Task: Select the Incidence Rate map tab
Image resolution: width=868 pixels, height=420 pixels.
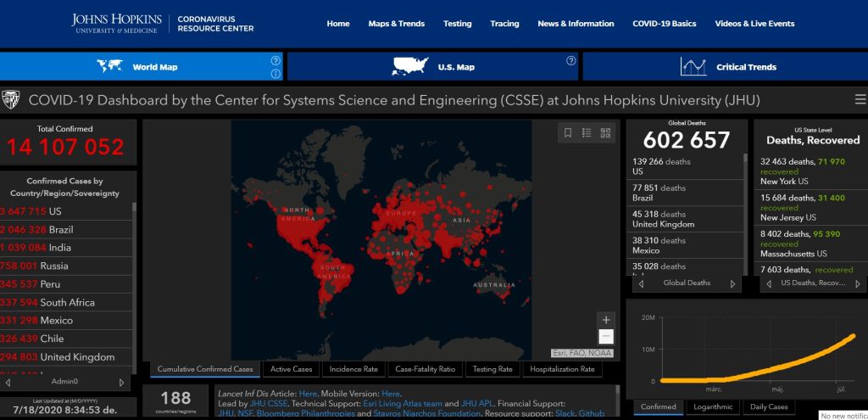Action: [x=353, y=369]
